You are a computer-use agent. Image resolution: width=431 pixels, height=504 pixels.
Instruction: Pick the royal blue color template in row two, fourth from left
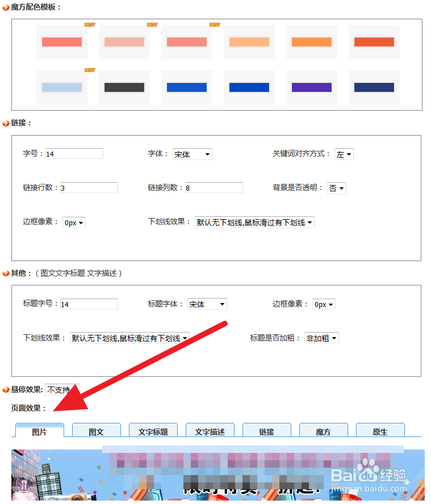click(x=249, y=87)
